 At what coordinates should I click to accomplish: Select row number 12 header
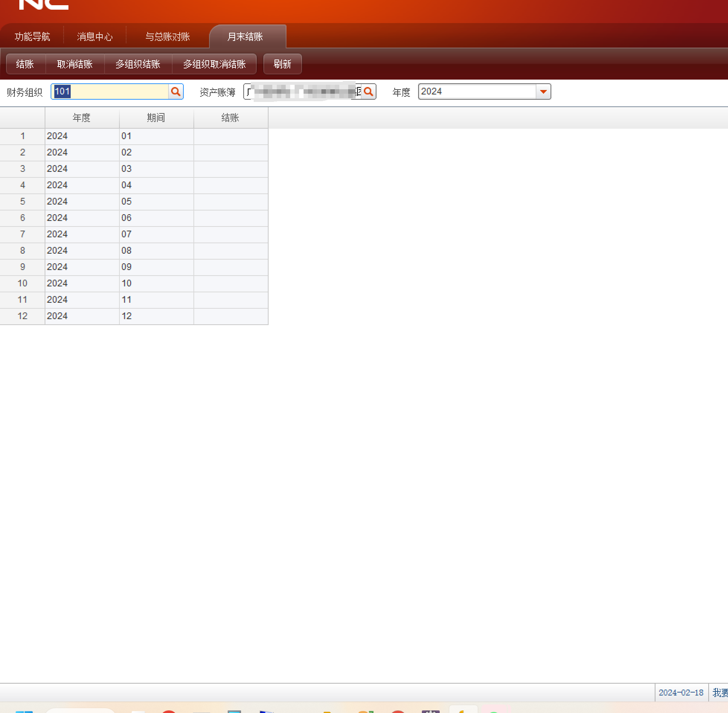(x=22, y=316)
